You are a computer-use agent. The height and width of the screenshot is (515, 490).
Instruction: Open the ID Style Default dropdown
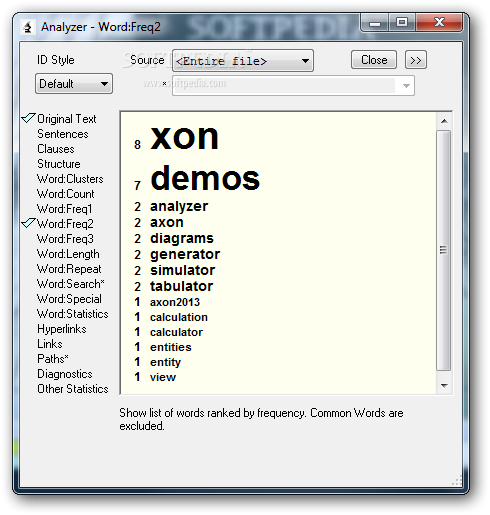point(74,84)
